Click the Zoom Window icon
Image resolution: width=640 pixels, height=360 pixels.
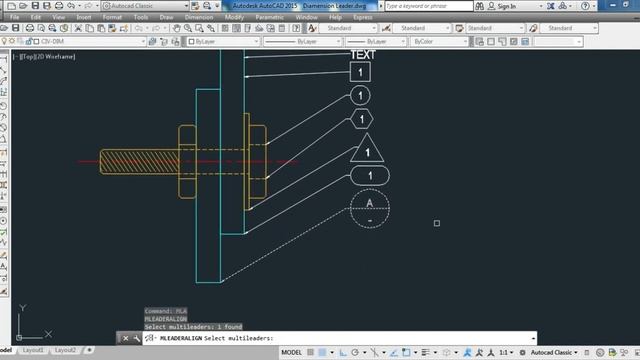point(199,28)
